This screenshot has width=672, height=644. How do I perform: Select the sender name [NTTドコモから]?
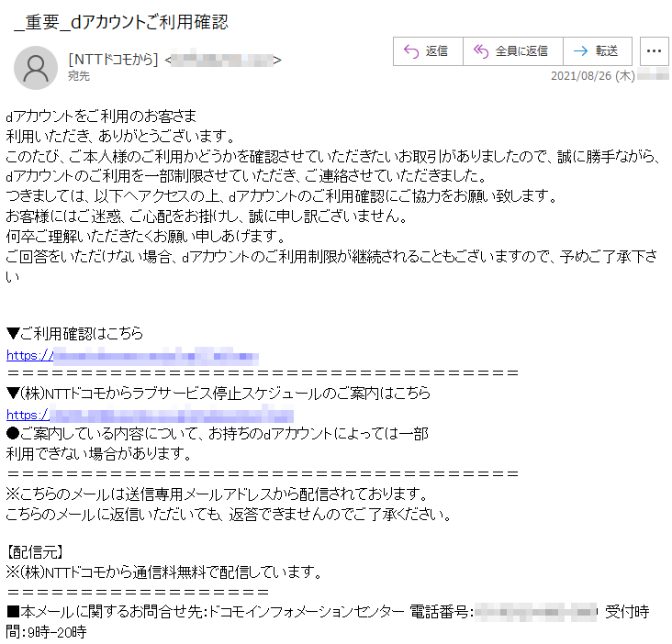tap(113, 59)
